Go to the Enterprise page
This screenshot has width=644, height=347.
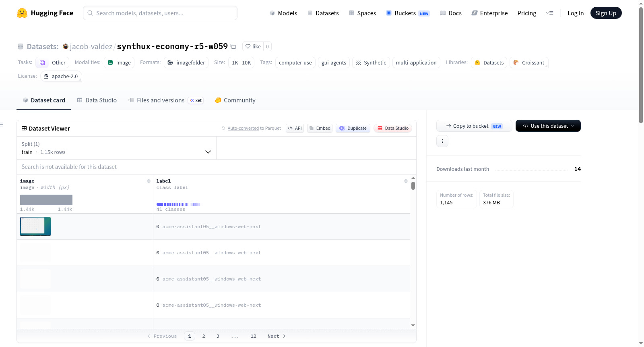pyautogui.click(x=489, y=13)
